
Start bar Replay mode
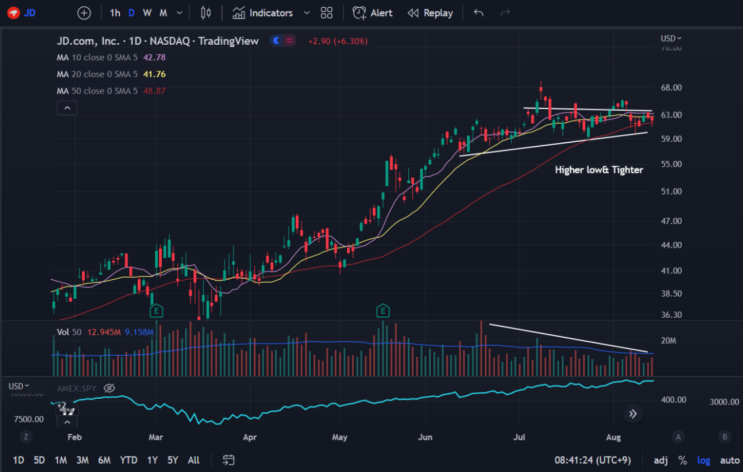click(x=430, y=13)
